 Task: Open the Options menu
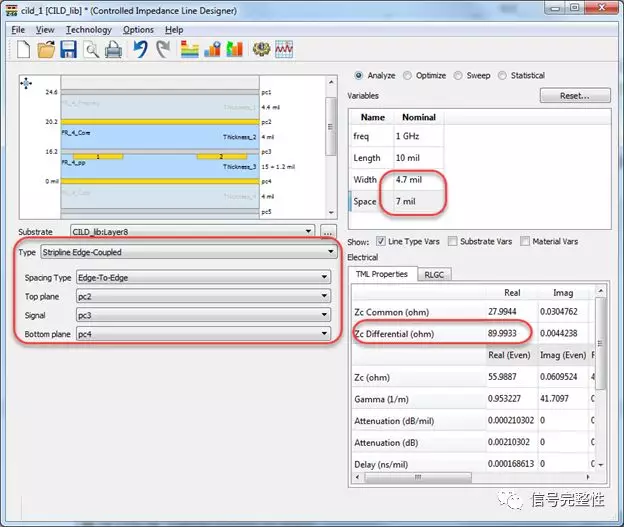pos(138,30)
